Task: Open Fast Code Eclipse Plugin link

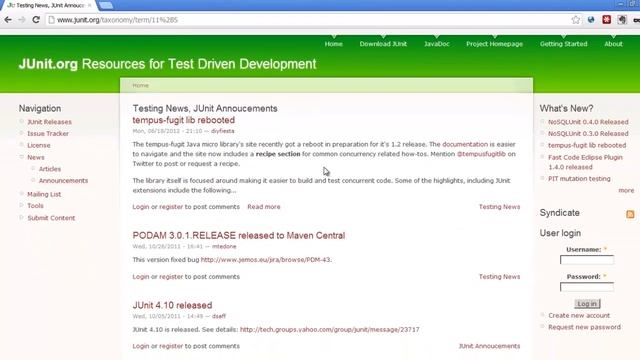Action: 585,162
